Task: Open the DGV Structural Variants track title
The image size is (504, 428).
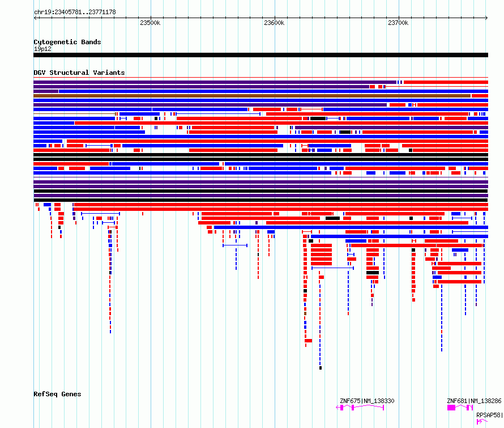Action: pos(79,73)
